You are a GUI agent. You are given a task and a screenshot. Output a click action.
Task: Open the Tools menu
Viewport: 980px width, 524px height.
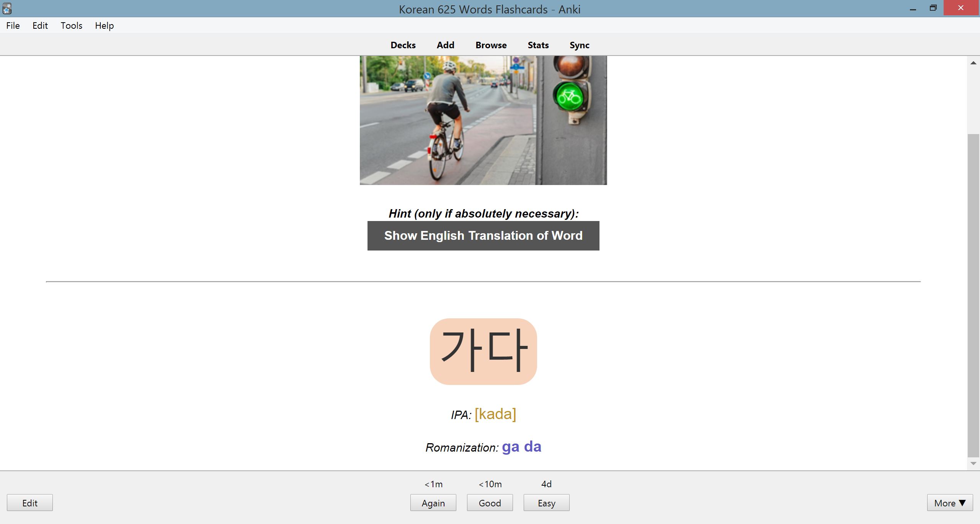72,26
